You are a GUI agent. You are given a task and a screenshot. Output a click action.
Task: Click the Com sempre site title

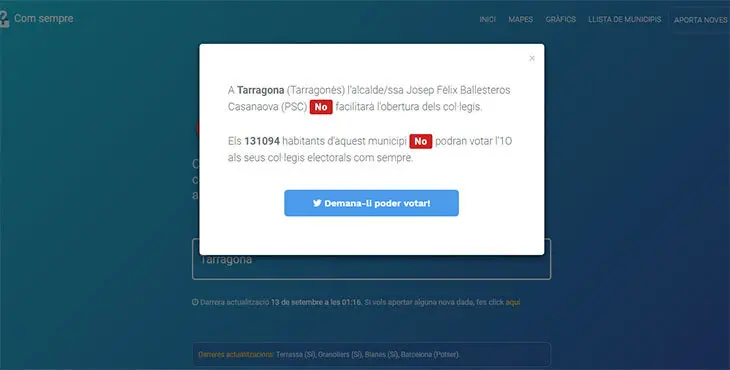pyautogui.click(x=43, y=19)
